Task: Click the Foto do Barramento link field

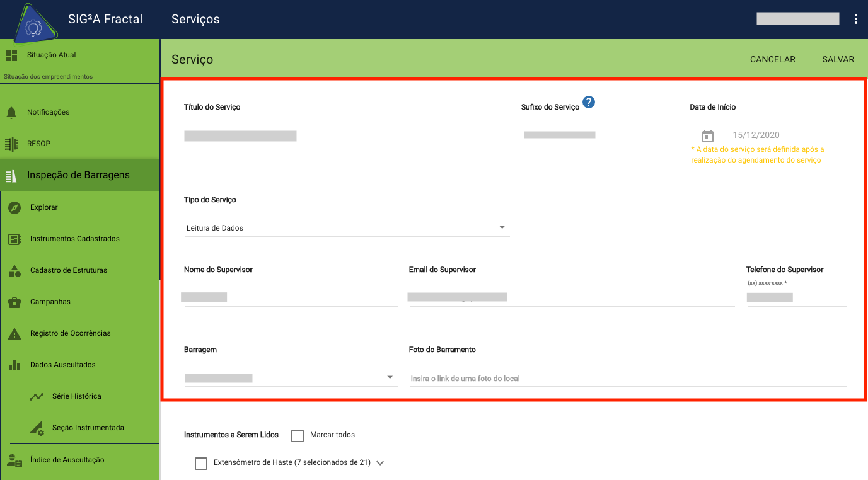Action: pos(628,378)
